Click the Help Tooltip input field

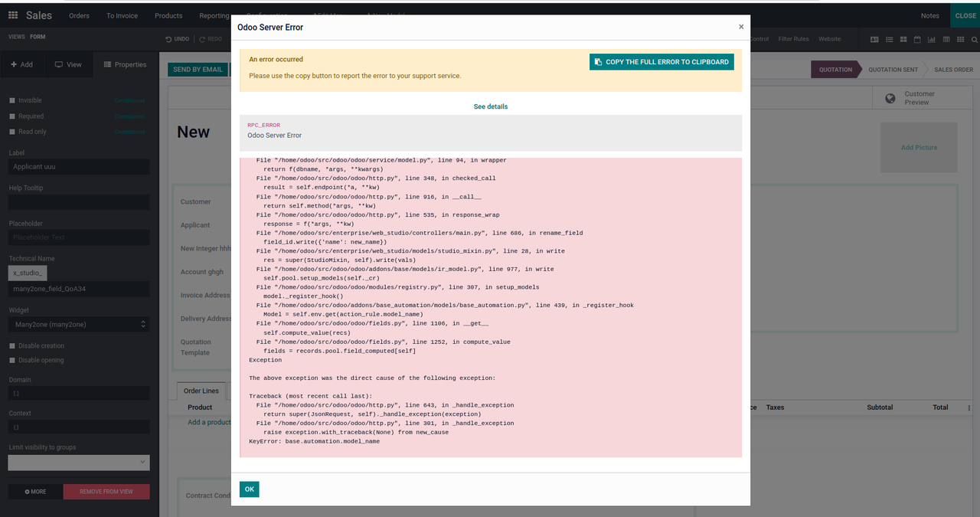(79, 202)
